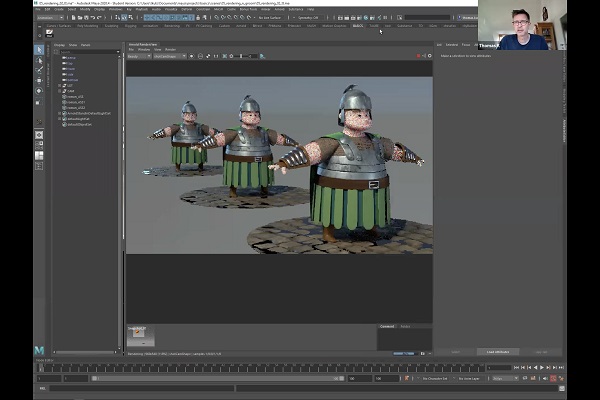Toggle Select by hierarchy mode icon
Image resolution: width=600 pixels, height=400 pixels.
(x=117, y=18)
